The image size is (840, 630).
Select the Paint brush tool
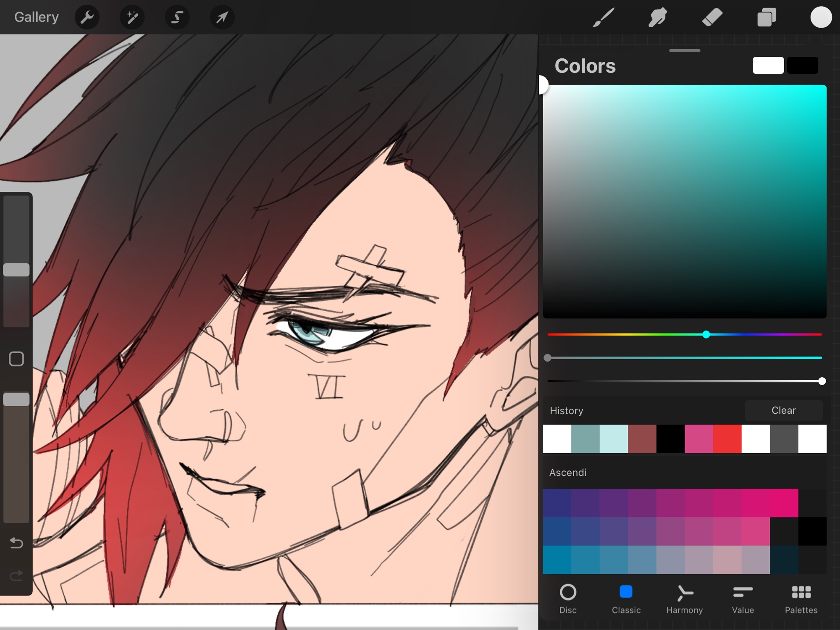click(x=604, y=17)
